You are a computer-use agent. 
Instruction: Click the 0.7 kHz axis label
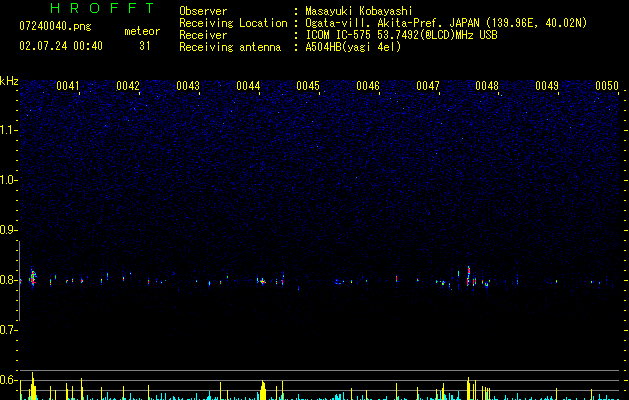click(8, 330)
